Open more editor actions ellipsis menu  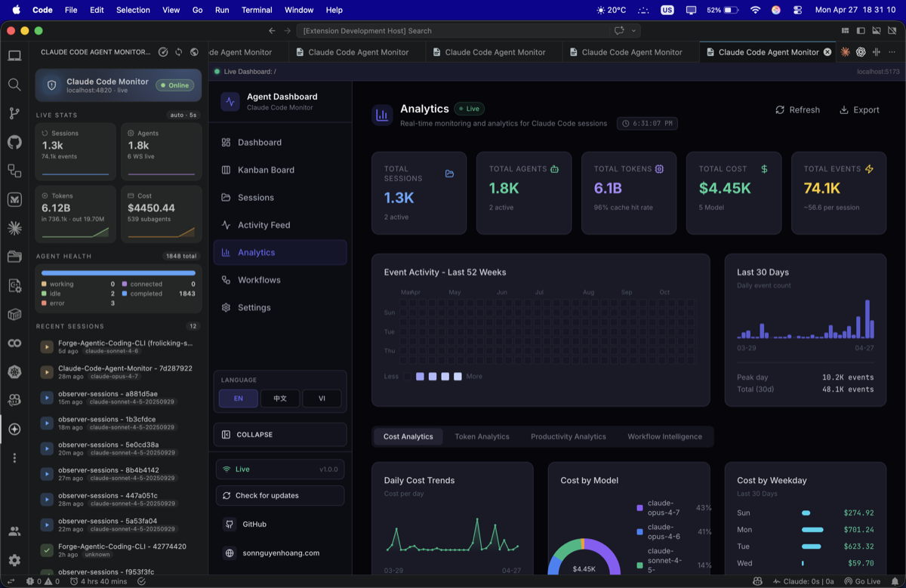click(x=892, y=52)
